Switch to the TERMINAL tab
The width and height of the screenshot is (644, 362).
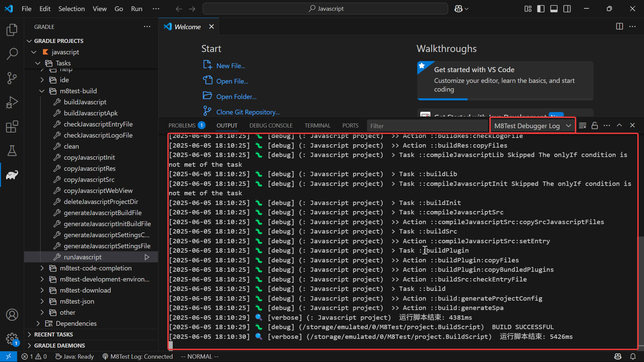(317, 125)
